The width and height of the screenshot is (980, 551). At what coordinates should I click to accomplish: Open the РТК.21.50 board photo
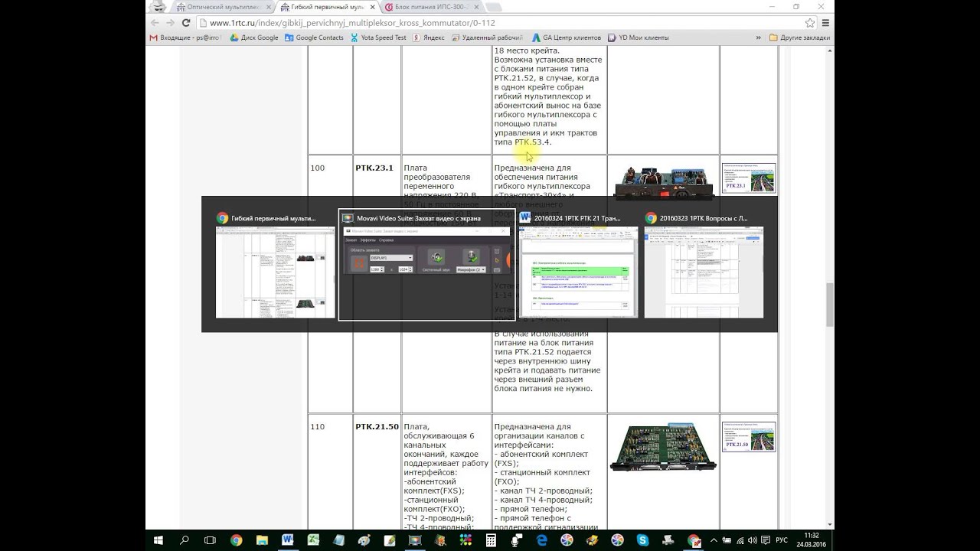point(663,447)
